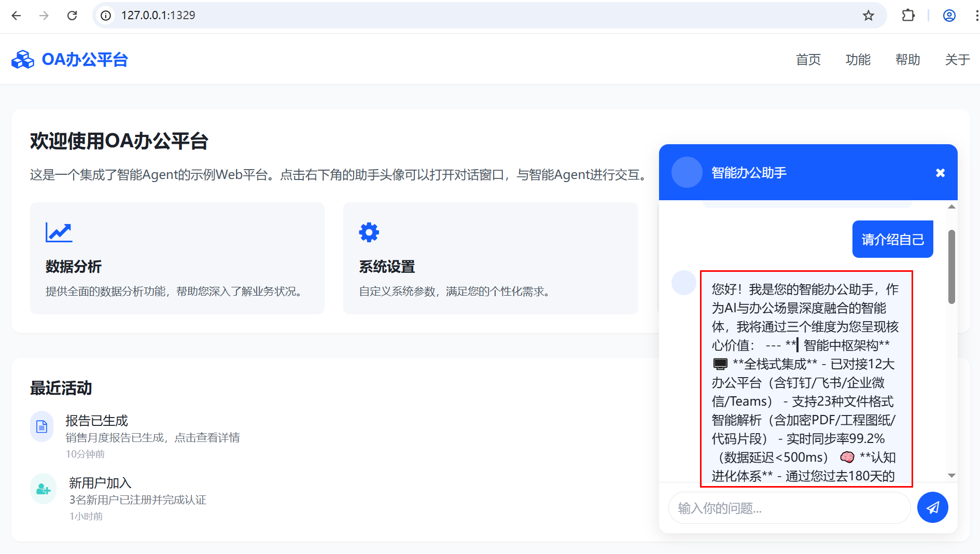The width and height of the screenshot is (980, 554).
Task: Click the chat scrollbar up arrow
Action: tap(951, 207)
